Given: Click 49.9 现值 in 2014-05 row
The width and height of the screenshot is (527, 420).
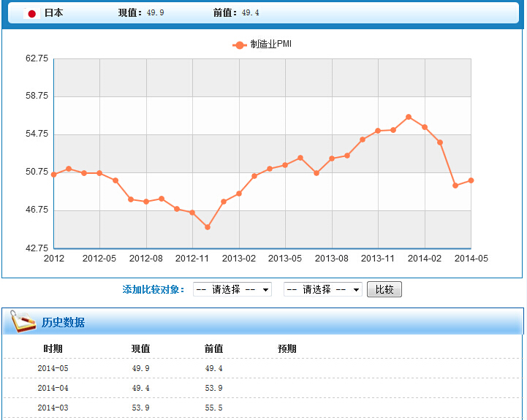Looking at the screenshot, I should click(x=140, y=368).
